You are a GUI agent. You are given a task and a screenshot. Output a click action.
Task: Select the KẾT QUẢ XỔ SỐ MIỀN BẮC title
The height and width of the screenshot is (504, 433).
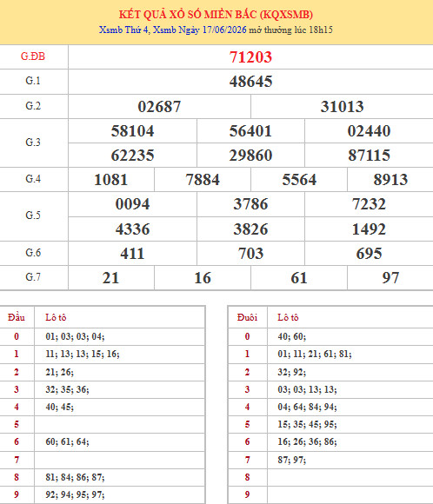pyautogui.click(x=216, y=15)
